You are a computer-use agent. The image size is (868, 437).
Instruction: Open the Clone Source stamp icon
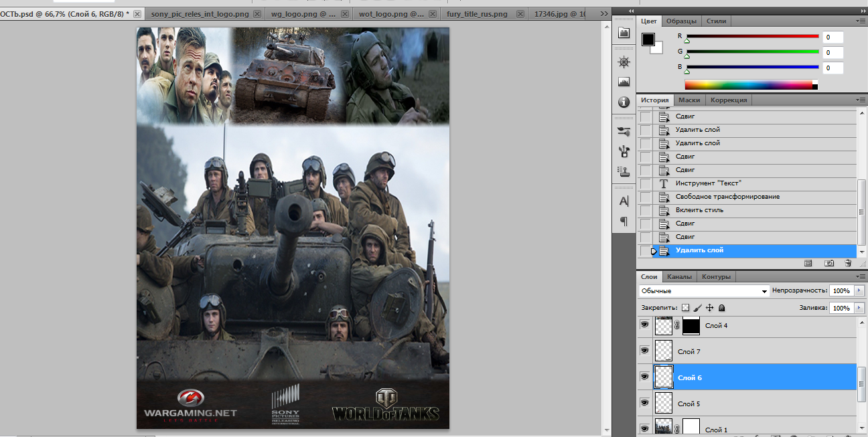(624, 171)
